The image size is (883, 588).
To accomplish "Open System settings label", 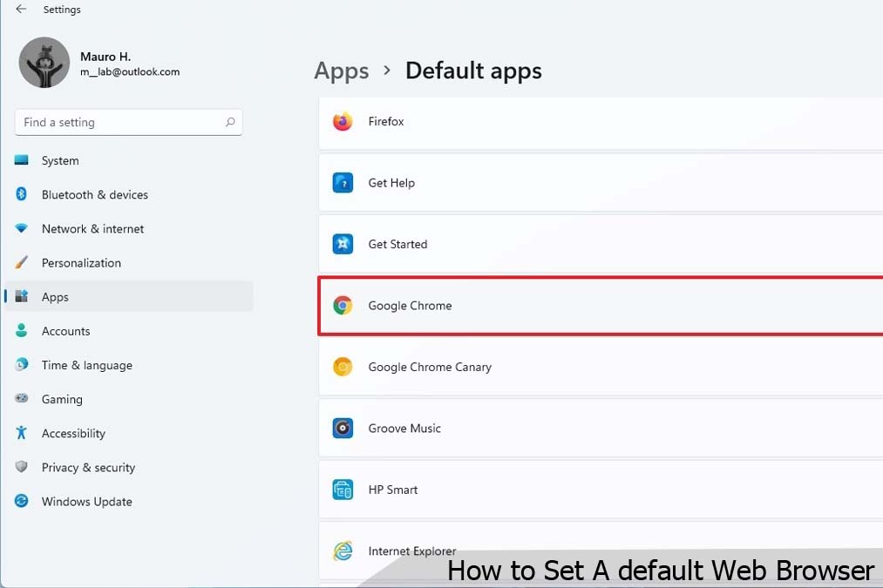I will click(60, 161).
